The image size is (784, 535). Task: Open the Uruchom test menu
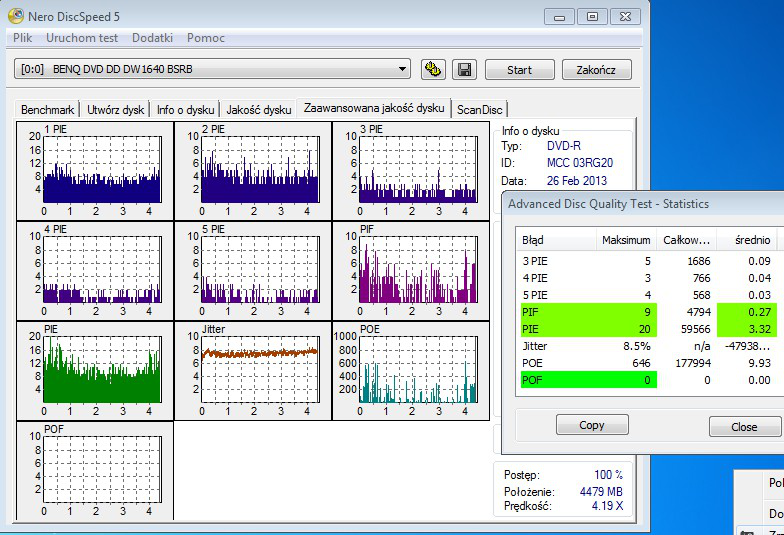pos(82,38)
